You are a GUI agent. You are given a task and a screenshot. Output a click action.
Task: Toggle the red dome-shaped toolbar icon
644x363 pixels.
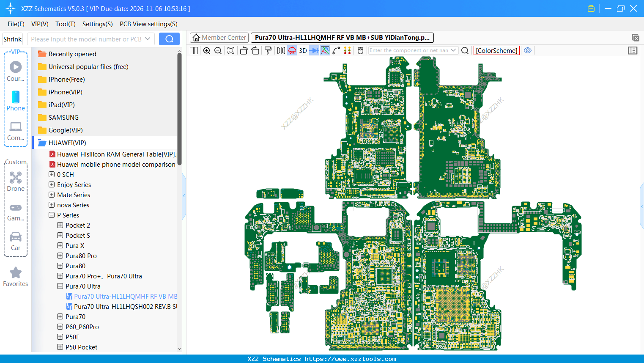(292, 51)
